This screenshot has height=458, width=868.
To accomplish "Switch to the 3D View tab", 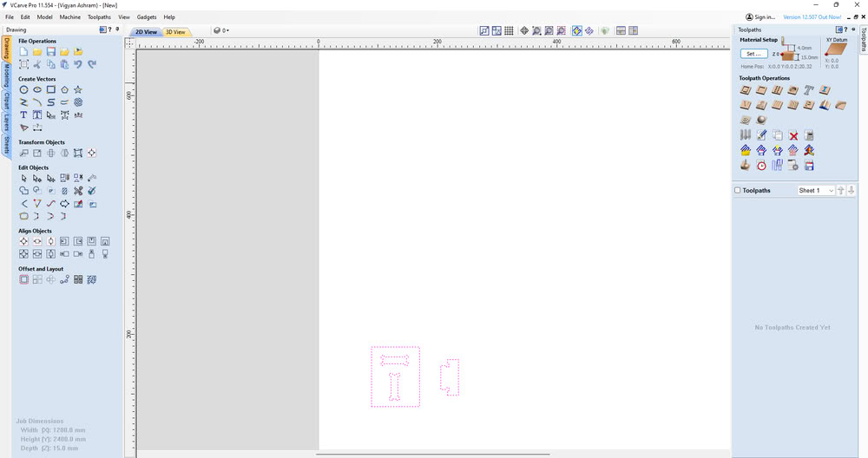I will coord(176,32).
